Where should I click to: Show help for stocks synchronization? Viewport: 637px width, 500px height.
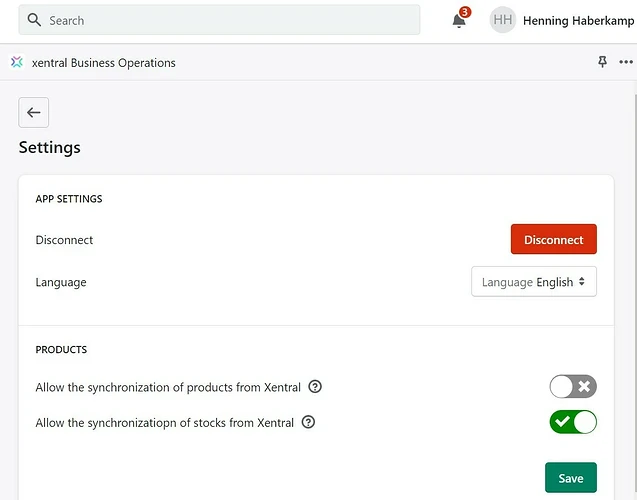click(x=308, y=422)
